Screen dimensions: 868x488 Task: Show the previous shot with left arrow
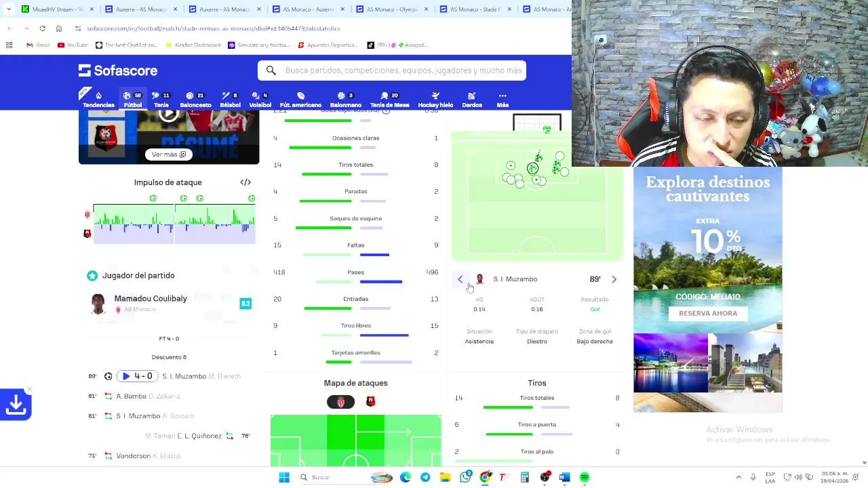[460, 279]
